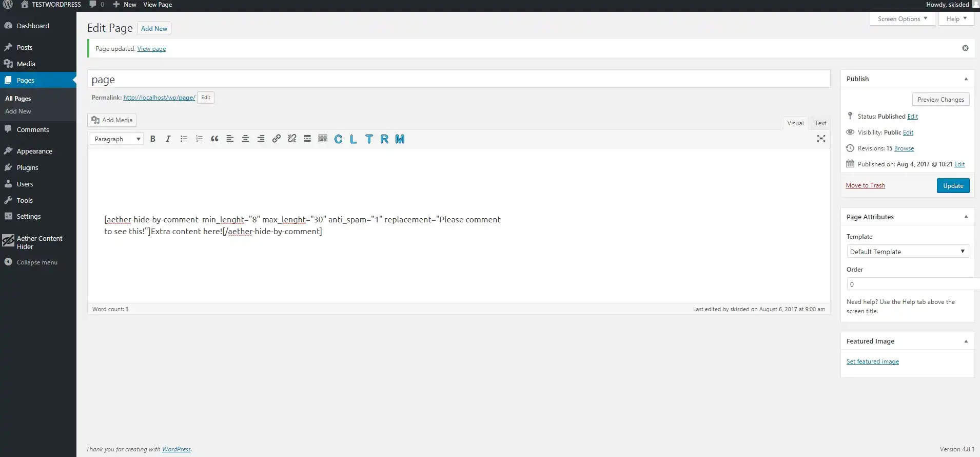Viewport: 980px width, 457px height.
Task: Click the blue T shortcode icon
Action: coord(369,139)
